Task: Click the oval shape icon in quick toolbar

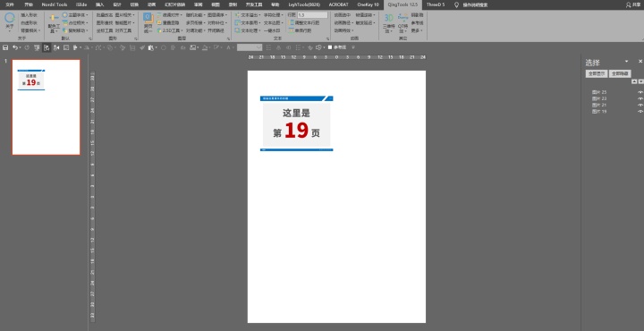Action: click(163, 47)
